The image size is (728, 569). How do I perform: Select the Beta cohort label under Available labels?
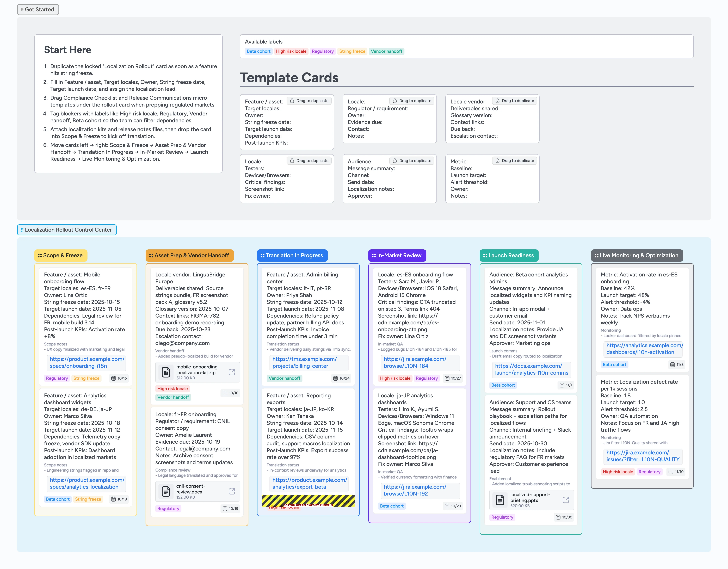click(x=259, y=51)
